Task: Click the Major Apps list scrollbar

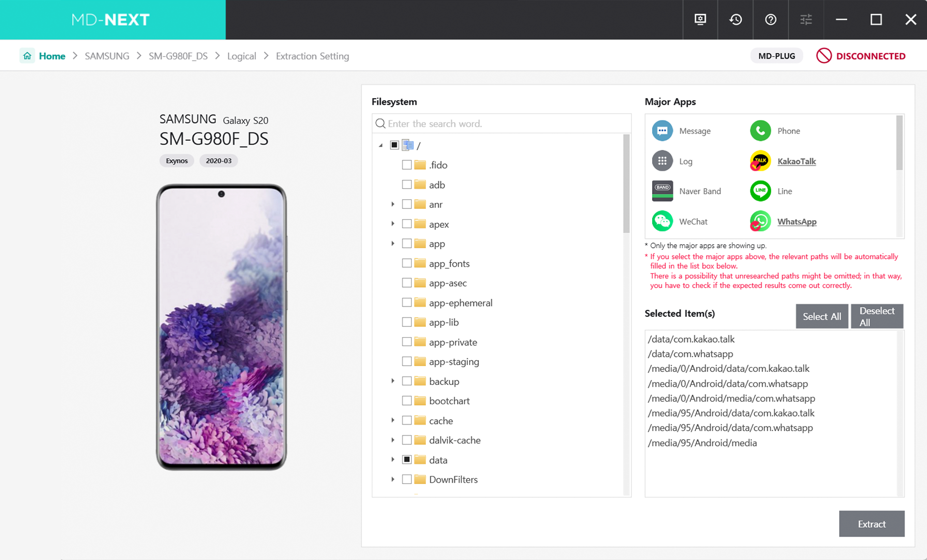Action: point(899,143)
